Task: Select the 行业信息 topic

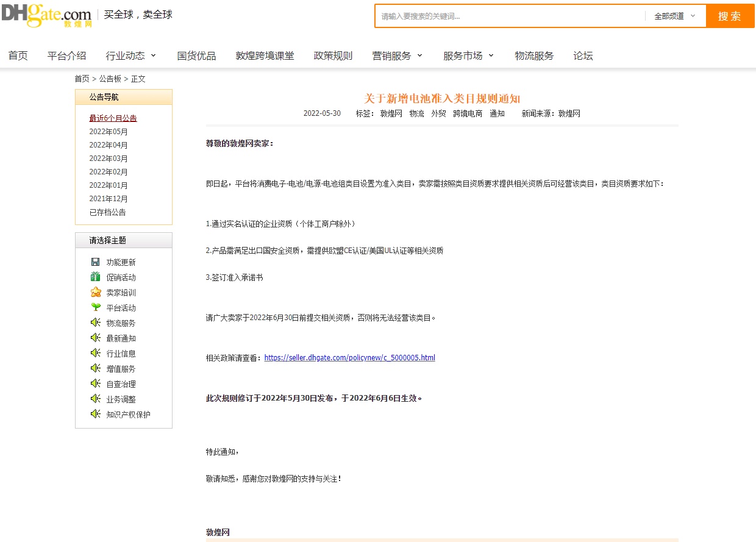Action: [121, 354]
